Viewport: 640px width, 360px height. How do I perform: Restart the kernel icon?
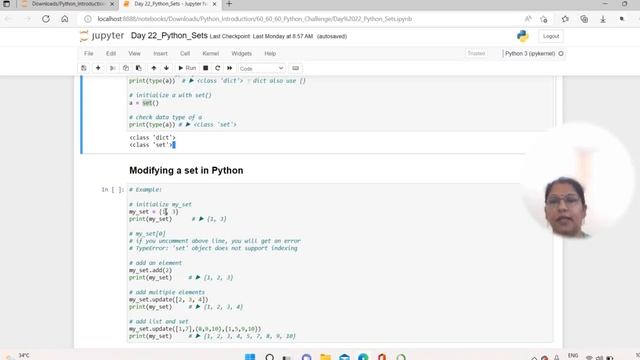tap(218, 68)
